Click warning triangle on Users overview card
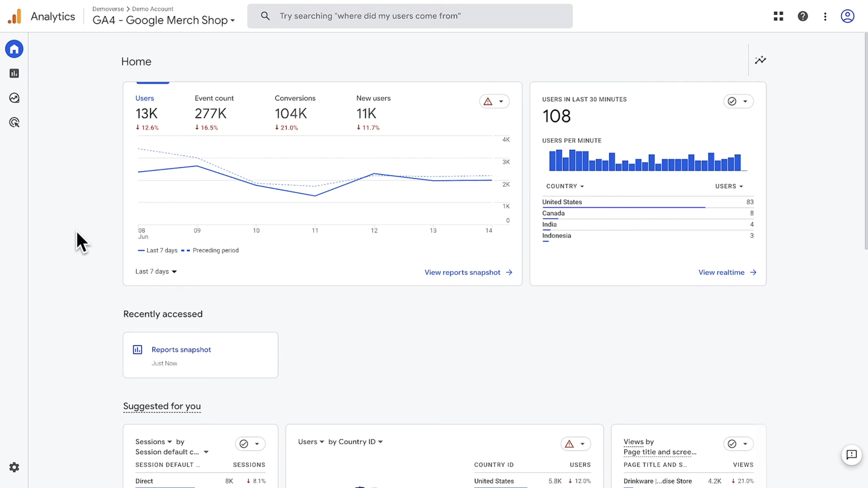 [488, 102]
